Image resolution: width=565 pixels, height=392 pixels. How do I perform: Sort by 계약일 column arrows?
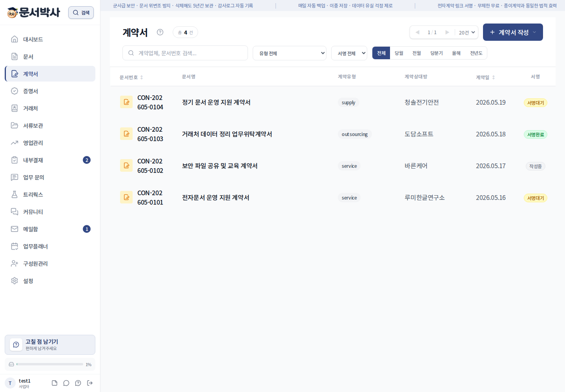pos(494,77)
